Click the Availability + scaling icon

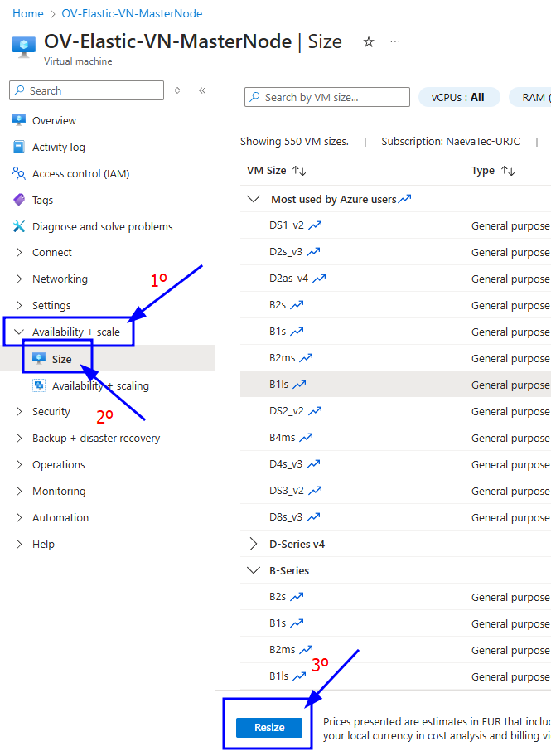[x=39, y=385]
